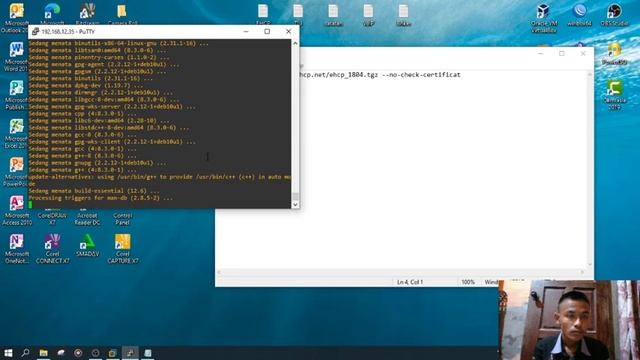Click PuTTY scrollbar down arrow
This screenshot has height=360, width=640.
(296, 204)
